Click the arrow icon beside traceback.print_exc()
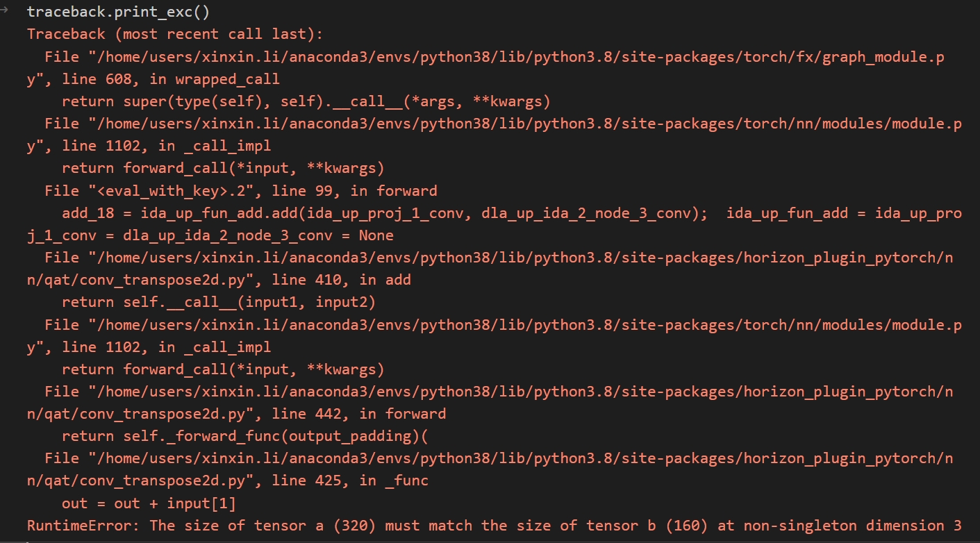 4,10
